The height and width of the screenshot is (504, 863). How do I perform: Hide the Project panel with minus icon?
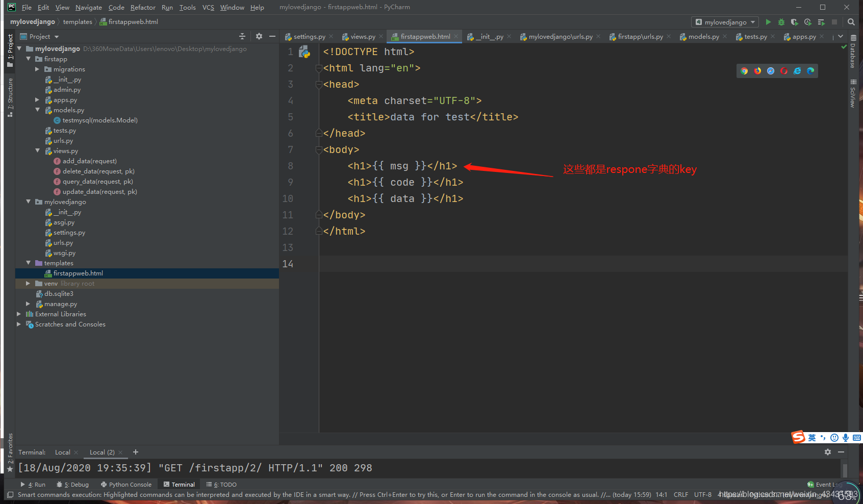[x=272, y=36]
